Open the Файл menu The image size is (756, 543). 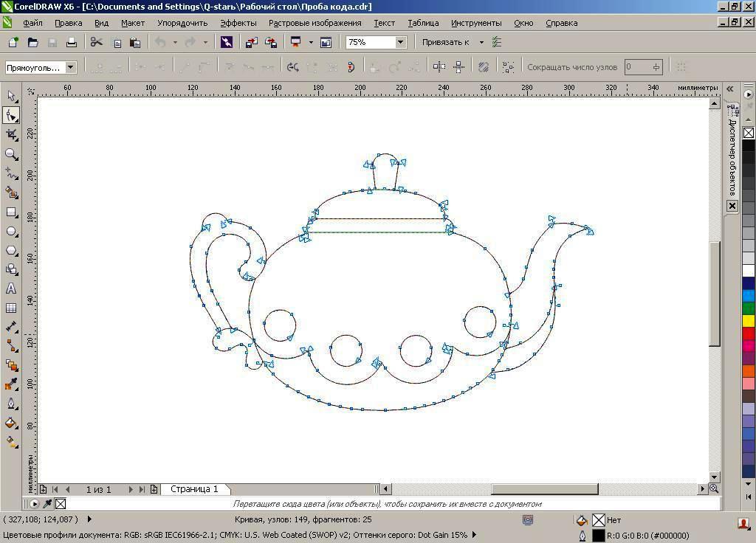point(32,23)
